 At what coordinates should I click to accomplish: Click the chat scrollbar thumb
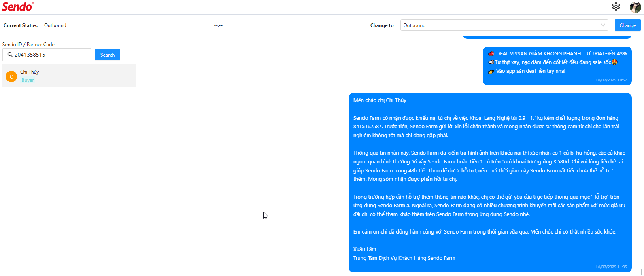coord(641,272)
